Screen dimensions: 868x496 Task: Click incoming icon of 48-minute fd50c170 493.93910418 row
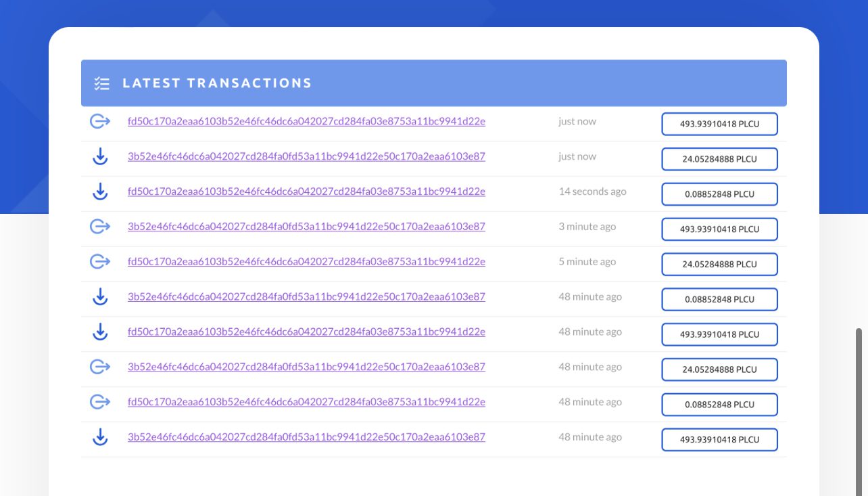click(100, 332)
